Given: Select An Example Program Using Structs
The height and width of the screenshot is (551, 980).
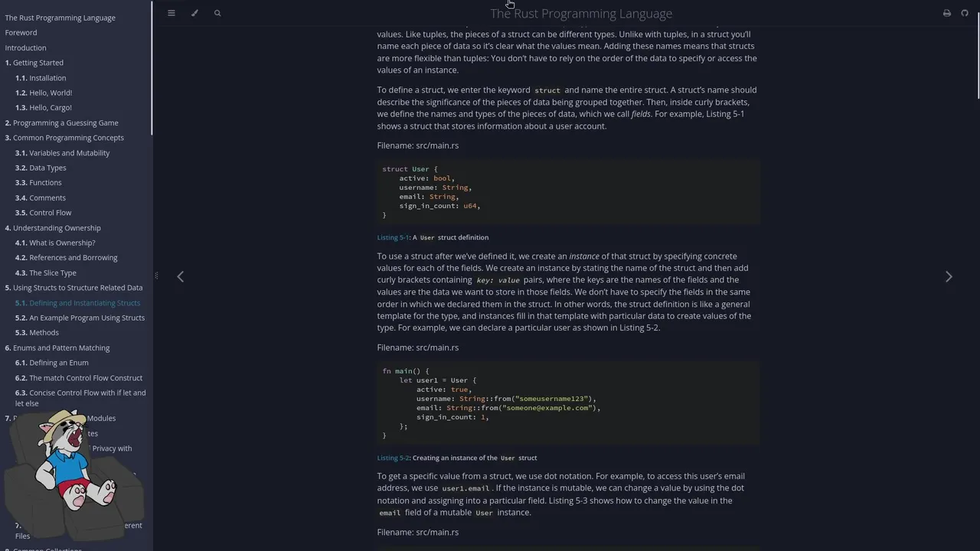Looking at the screenshot, I should 86,318.
